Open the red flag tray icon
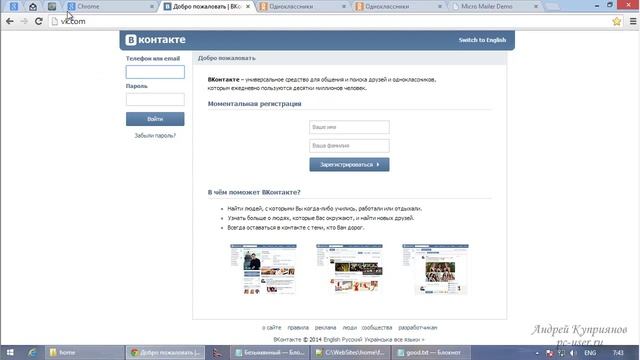This screenshot has width=640, height=360. pos(549,353)
